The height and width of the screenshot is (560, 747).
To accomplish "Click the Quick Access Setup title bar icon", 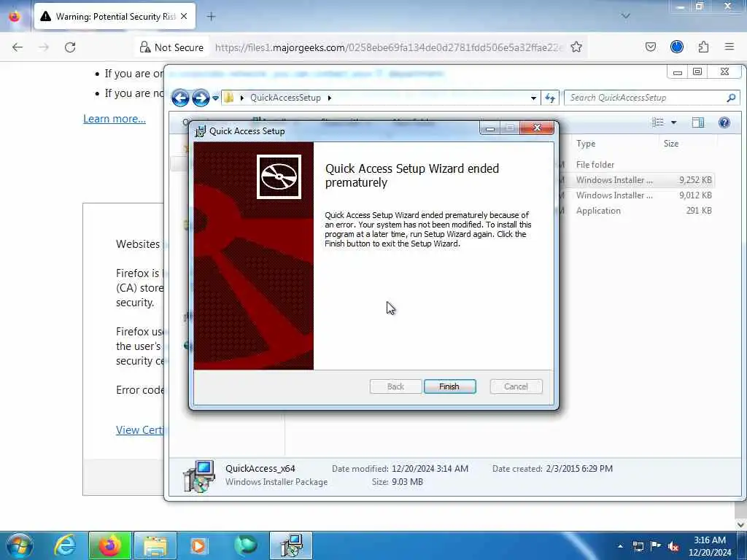I will pyautogui.click(x=201, y=131).
